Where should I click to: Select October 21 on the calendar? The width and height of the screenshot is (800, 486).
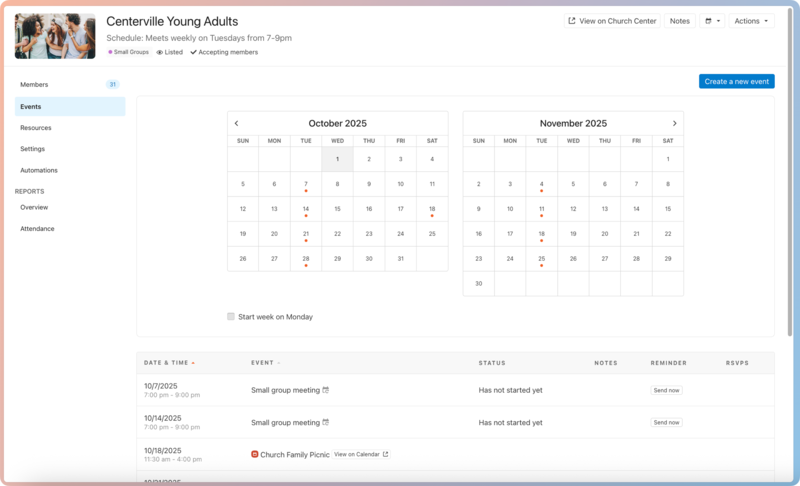(306, 234)
